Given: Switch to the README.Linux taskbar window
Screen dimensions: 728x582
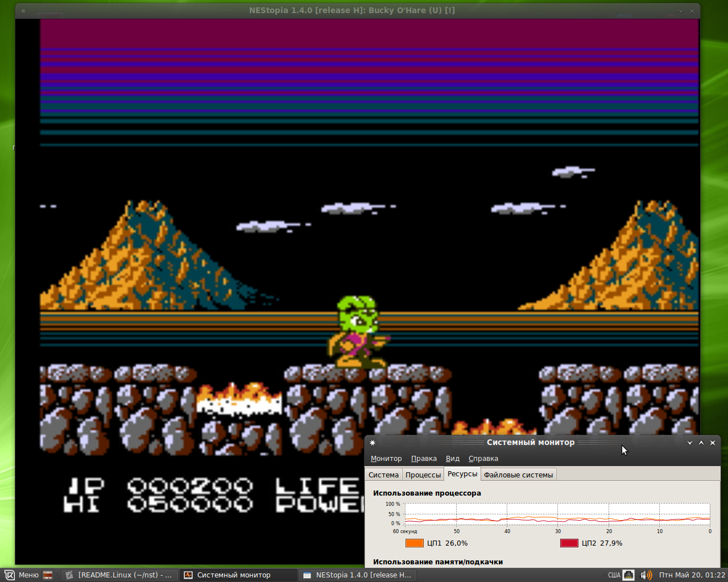Looking at the screenshot, I should tap(119, 575).
